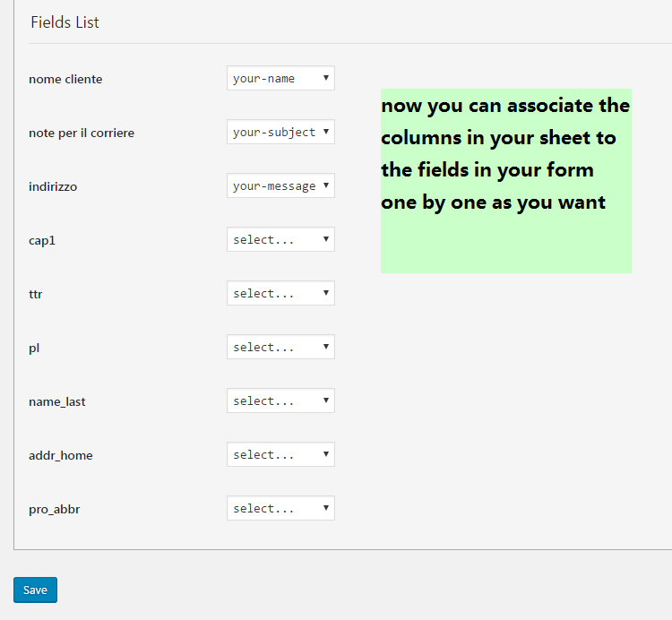Screen dimensions: 672x620
Task: Click the indirizzo column label
Action: coord(54,186)
